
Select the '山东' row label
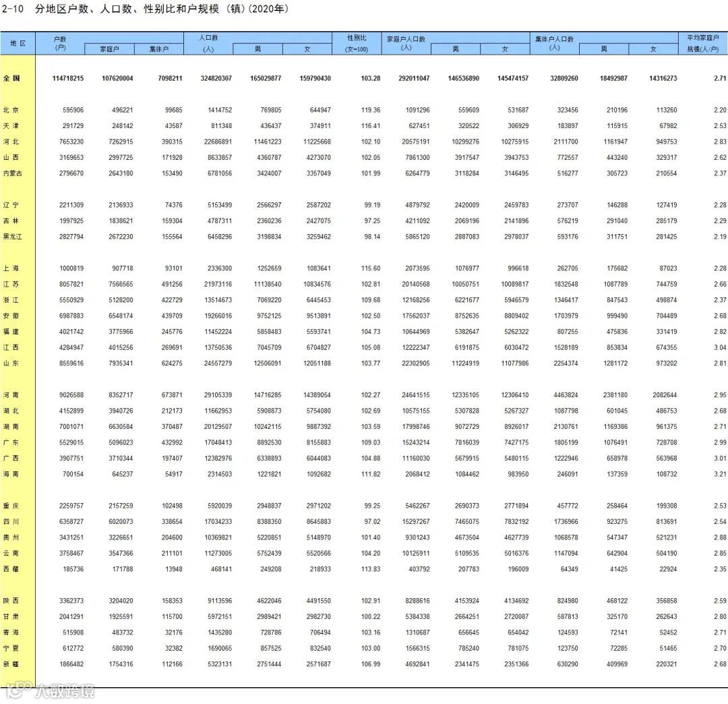[x=11, y=363]
